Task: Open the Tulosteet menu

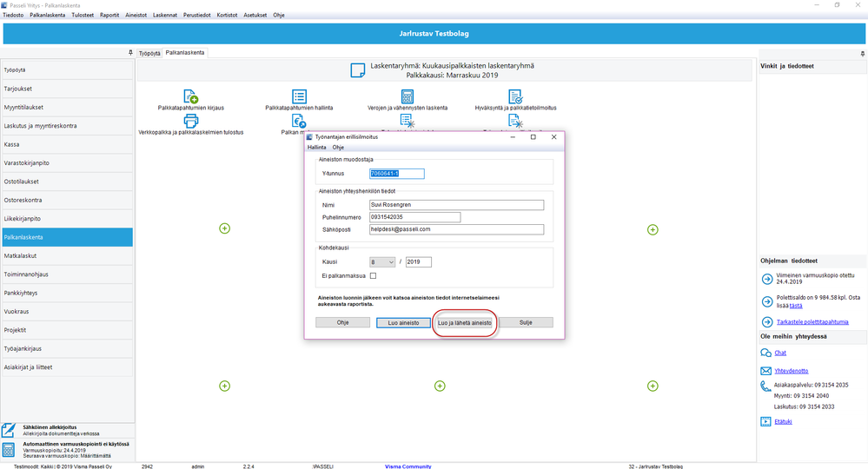Action: [x=83, y=15]
